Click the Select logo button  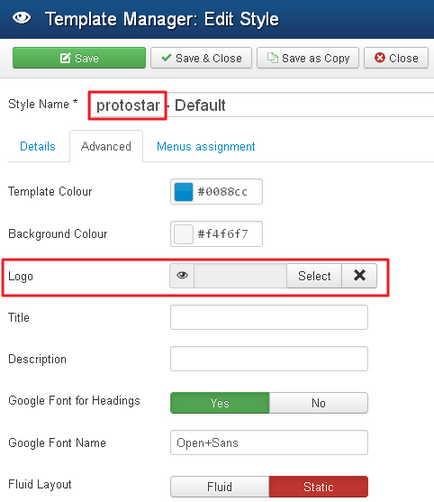click(x=314, y=276)
